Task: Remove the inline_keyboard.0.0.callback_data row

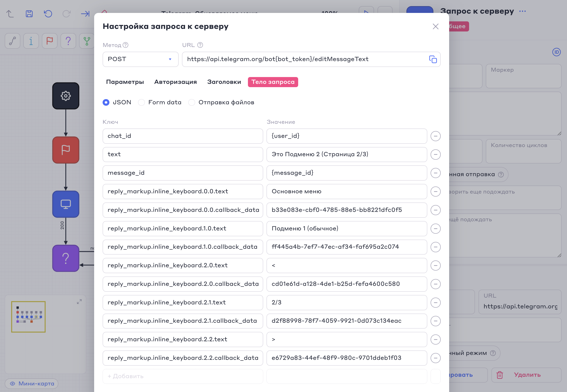Action: coord(436,210)
